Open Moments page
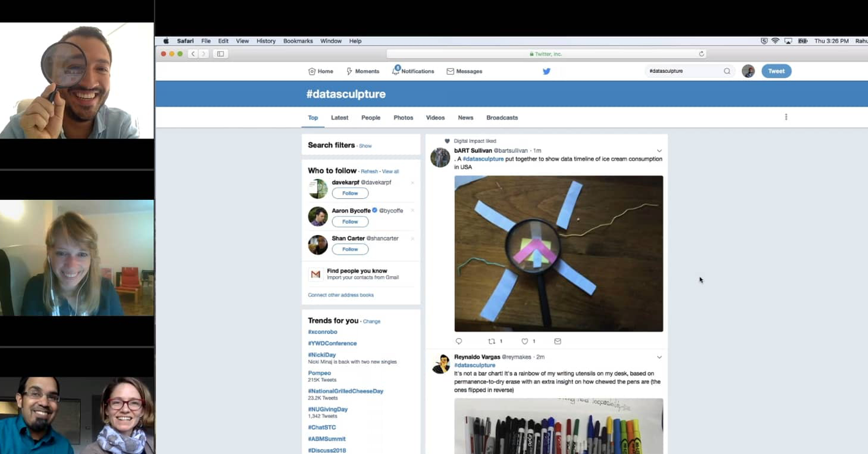Image resolution: width=868 pixels, height=454 pixels. pos(363,71)
